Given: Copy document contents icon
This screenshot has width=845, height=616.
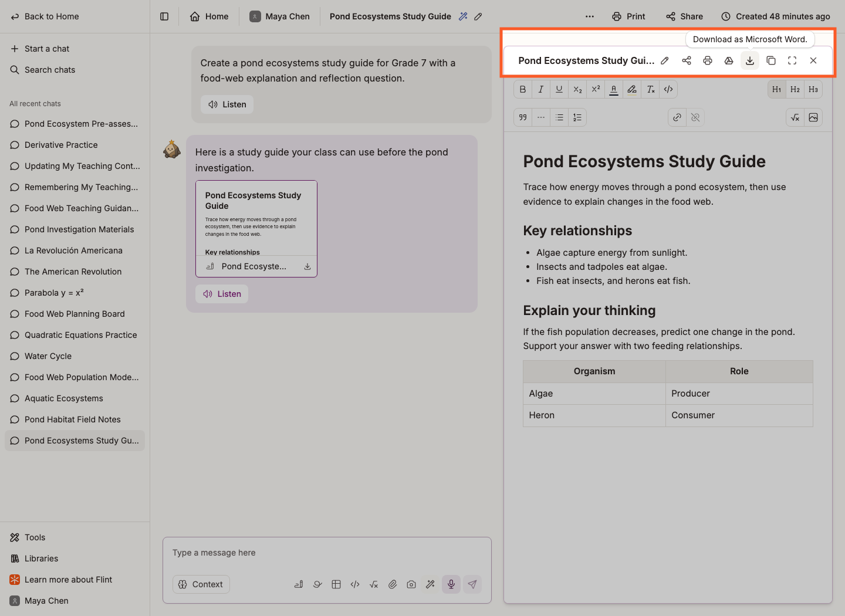Looking at the screenshot, I should (771, 60).
